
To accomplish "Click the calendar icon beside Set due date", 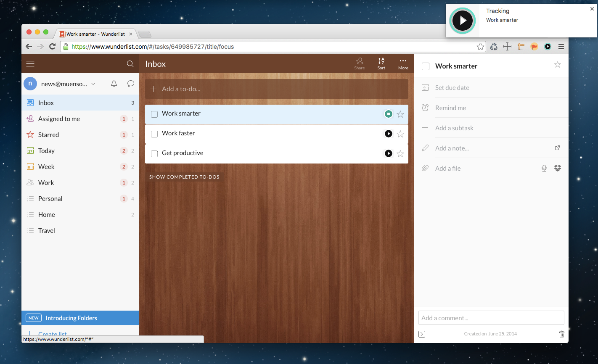I will coord(425,87).
